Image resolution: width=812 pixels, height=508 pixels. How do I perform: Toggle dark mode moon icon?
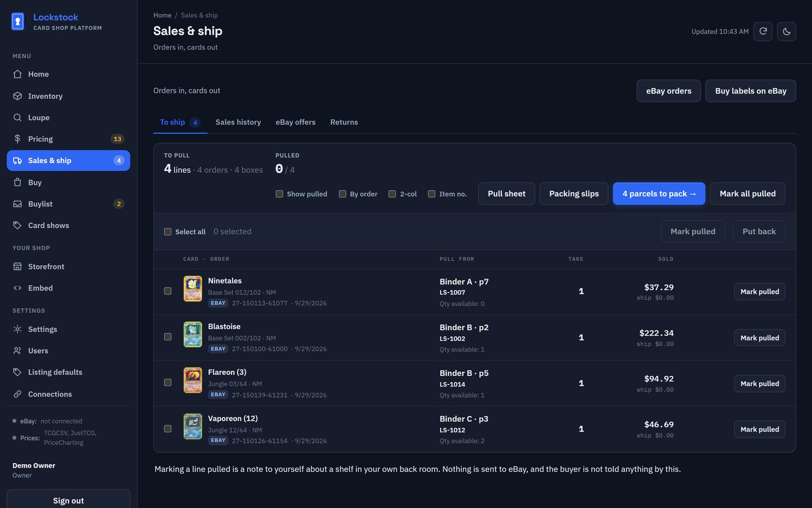point(786,31)
